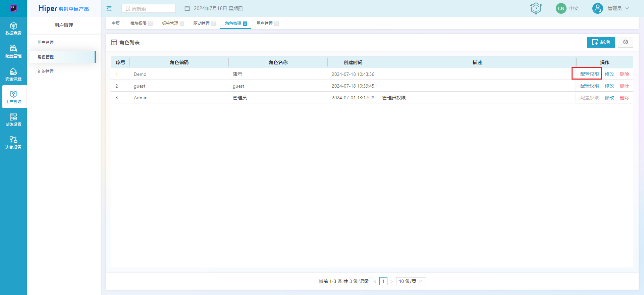Viewport: 644px width, 295px height.
Task: Open the 10 条/页 page size dropdown
Action: (x=411, y=281)
